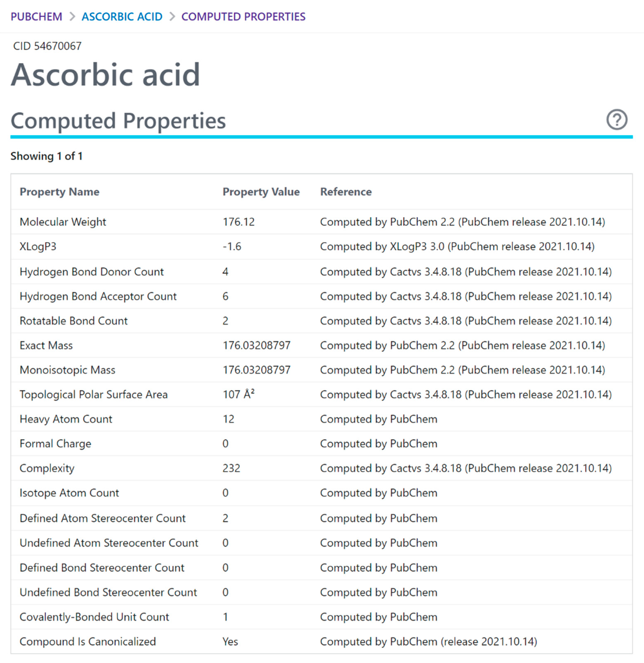Open the PUBCHEM breadcrumb link
The height and width of the screenshot is (663, 644).
point(36,17)
